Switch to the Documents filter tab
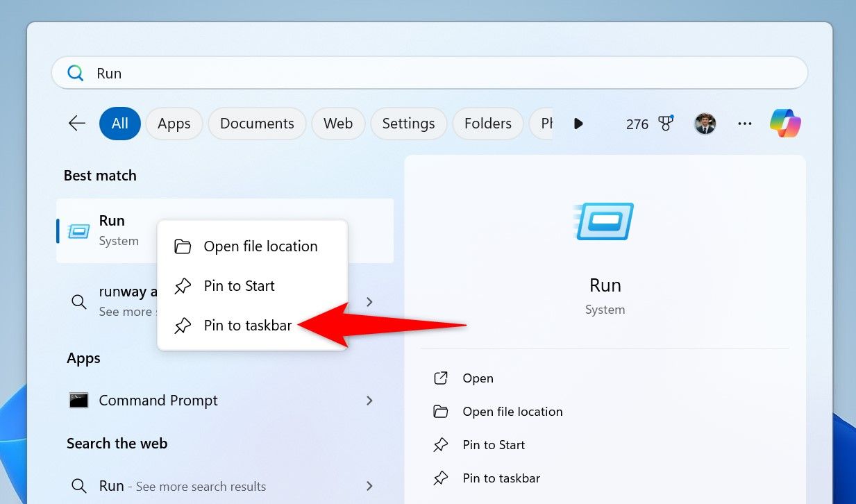This screenshot has height=504, width=856. coord(257,124)
